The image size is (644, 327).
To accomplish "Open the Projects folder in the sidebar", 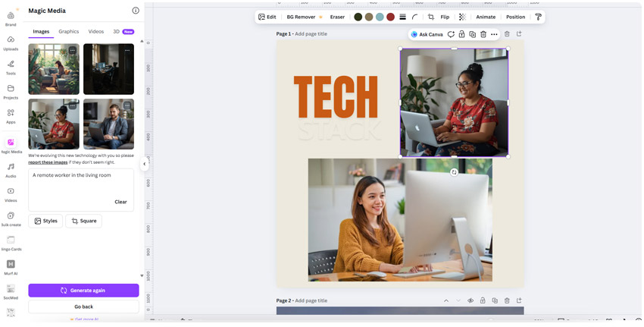I will [x=11, y=92].
